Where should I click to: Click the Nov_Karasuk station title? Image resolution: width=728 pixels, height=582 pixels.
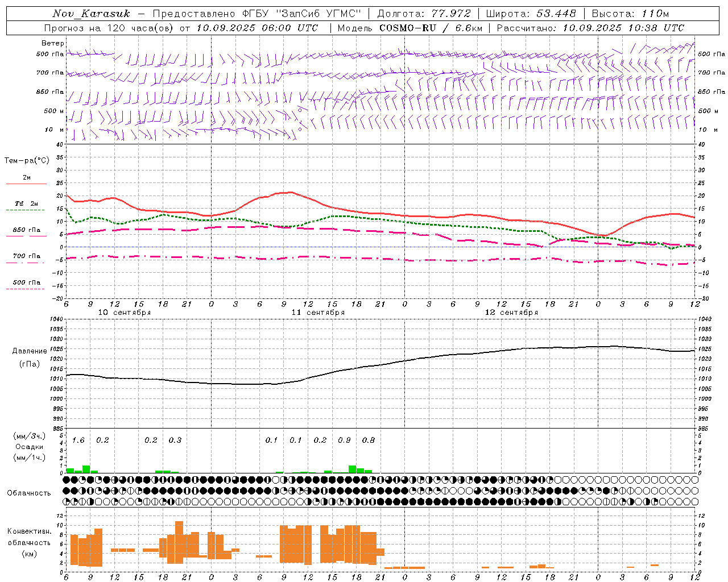click(92, 14)
